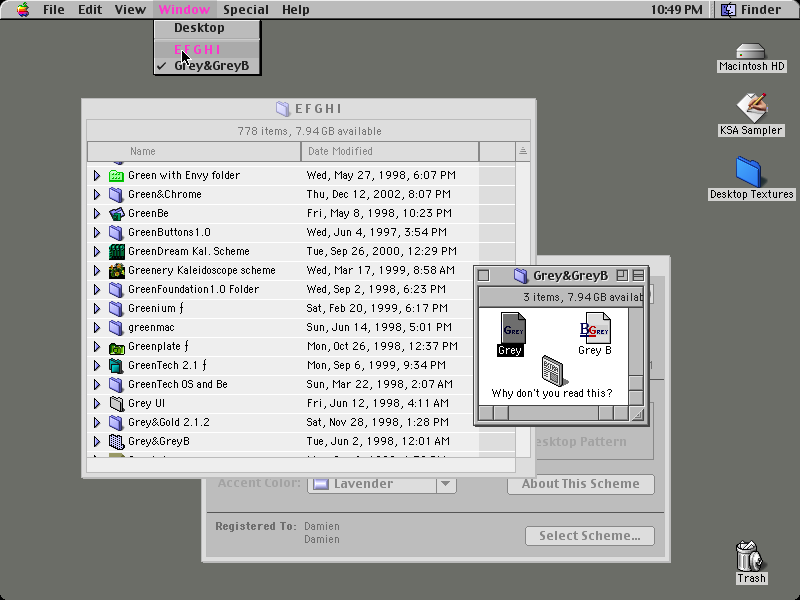This screenshot has width=800, height=600.
Task: Sort the EFGHI list by Name column
Action: (194, 152)
